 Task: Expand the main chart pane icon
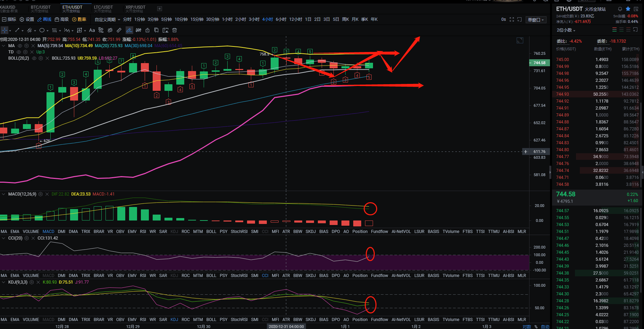tap(520, 41)
